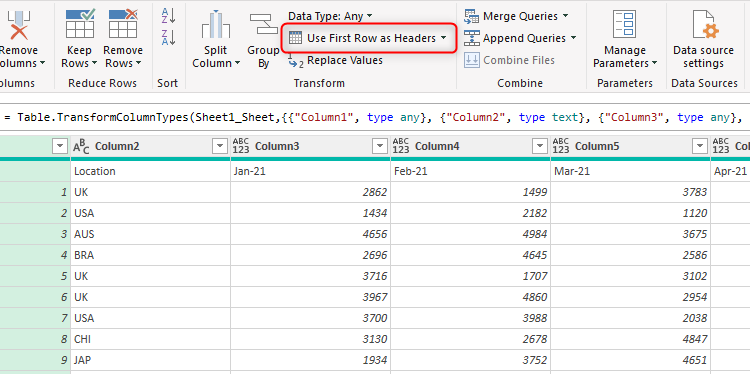Viewport: 750px width, 374px height.
Task: Open the Data Type: Any dropdown
Action: pos(330,16)
